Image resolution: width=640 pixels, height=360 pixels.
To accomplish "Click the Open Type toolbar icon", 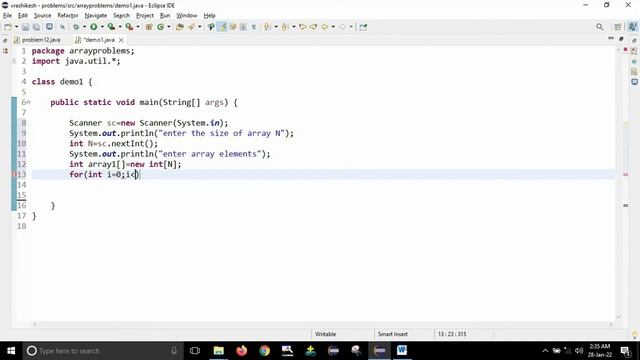I will click(180, 27).
